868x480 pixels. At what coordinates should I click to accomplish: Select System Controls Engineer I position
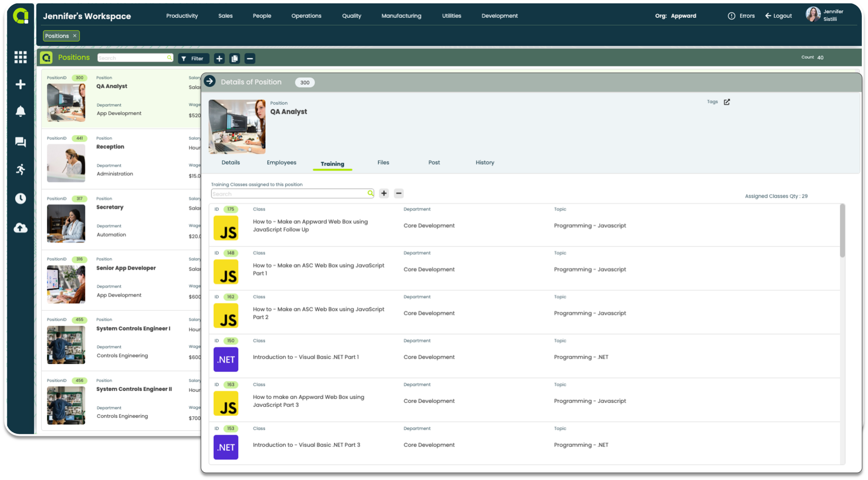tap(121, 341)
